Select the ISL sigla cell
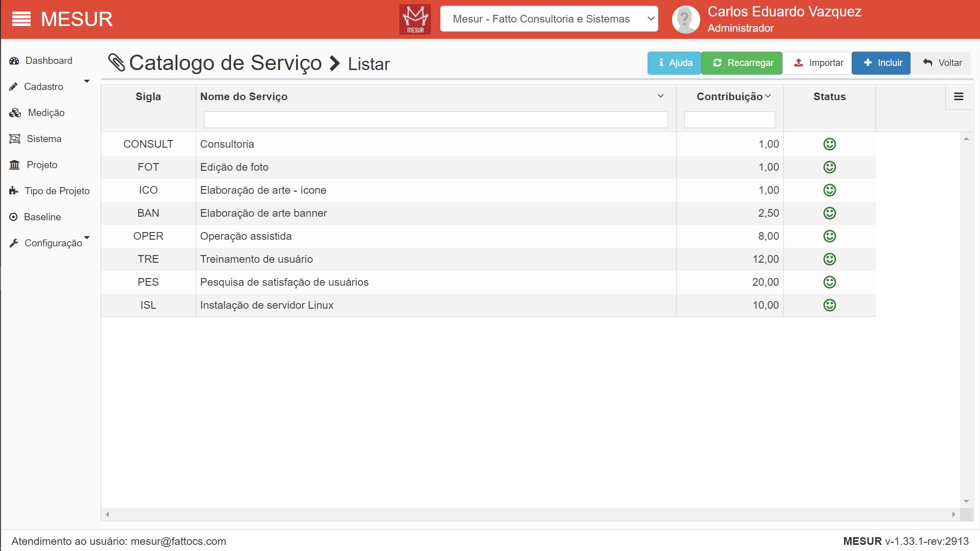 pos(148,305)
